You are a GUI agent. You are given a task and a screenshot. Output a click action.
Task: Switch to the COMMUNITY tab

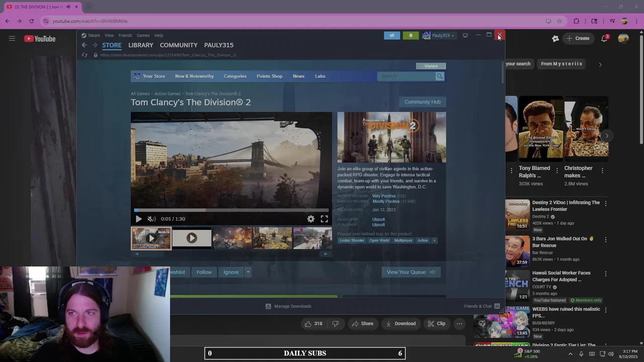point(179,45)
